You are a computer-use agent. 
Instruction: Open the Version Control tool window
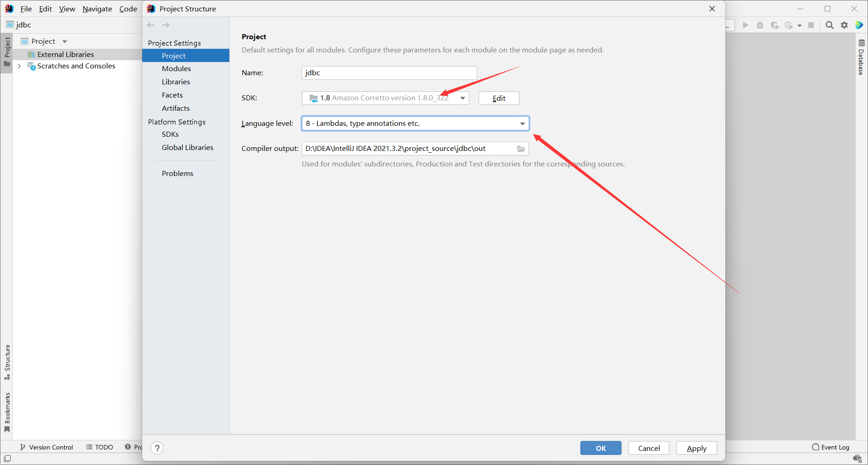pos(46,447)
